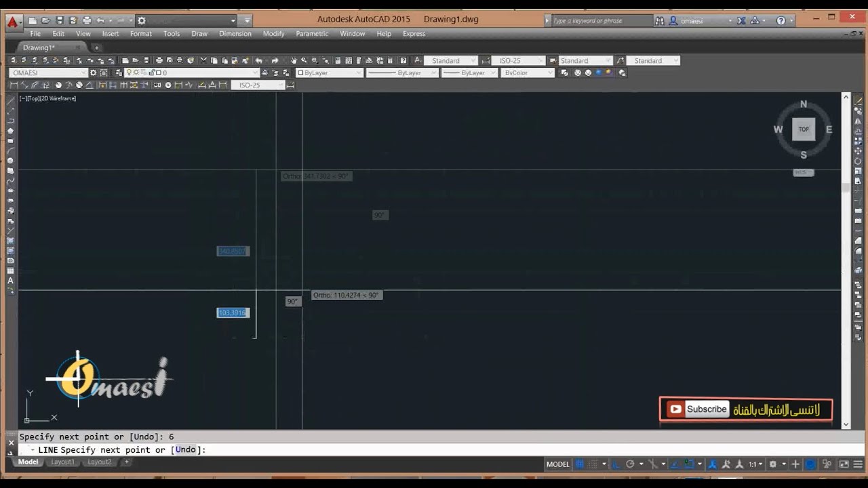This screenshot has width=868, height=488.
Task: Open the Express menu
Action: click(414, 33)
